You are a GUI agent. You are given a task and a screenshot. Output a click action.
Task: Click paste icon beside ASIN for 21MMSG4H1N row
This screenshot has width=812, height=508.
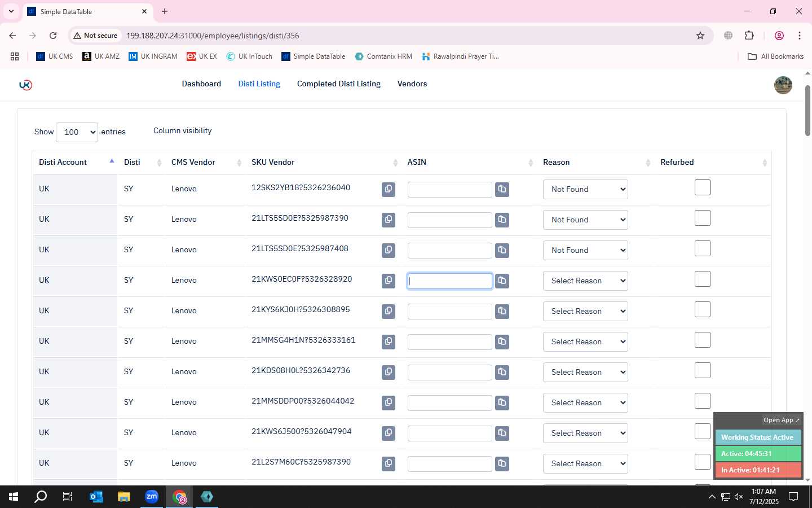pos(502,342)
